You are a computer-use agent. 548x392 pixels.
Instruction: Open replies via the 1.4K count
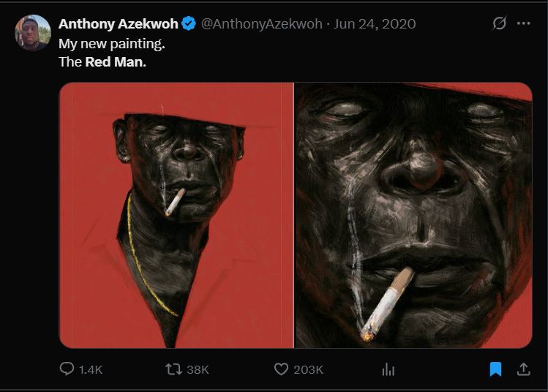click(91, 369)
